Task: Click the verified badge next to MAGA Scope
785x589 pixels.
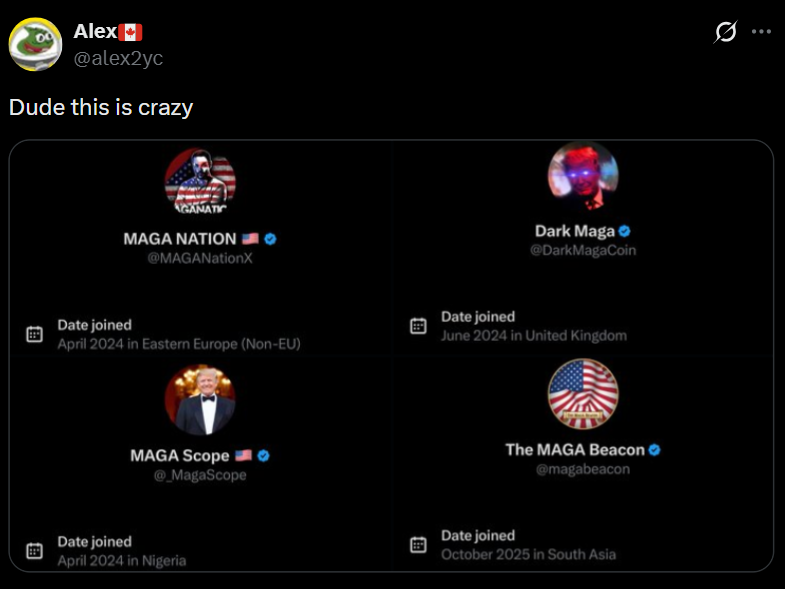Action: pyautogui.click(x=263, y=456)
